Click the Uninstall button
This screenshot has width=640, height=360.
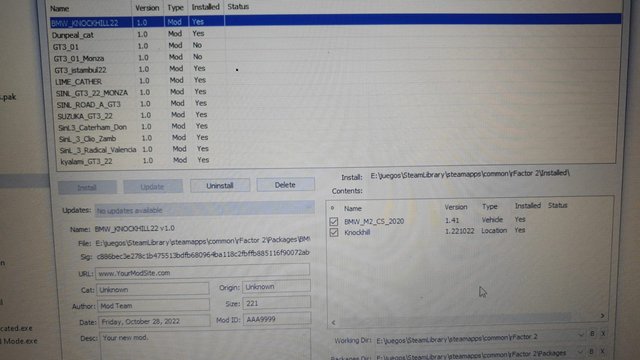point(220,186)
